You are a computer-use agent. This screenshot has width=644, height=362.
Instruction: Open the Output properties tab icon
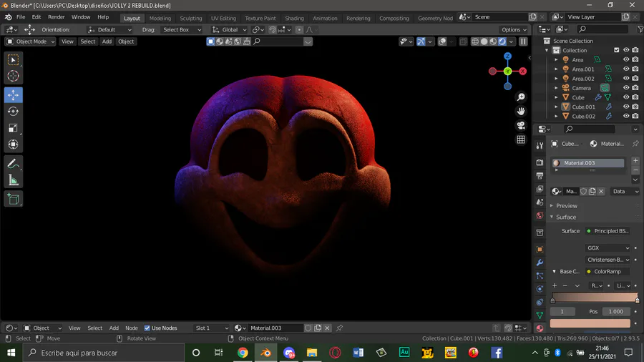(x=540, y=176)
